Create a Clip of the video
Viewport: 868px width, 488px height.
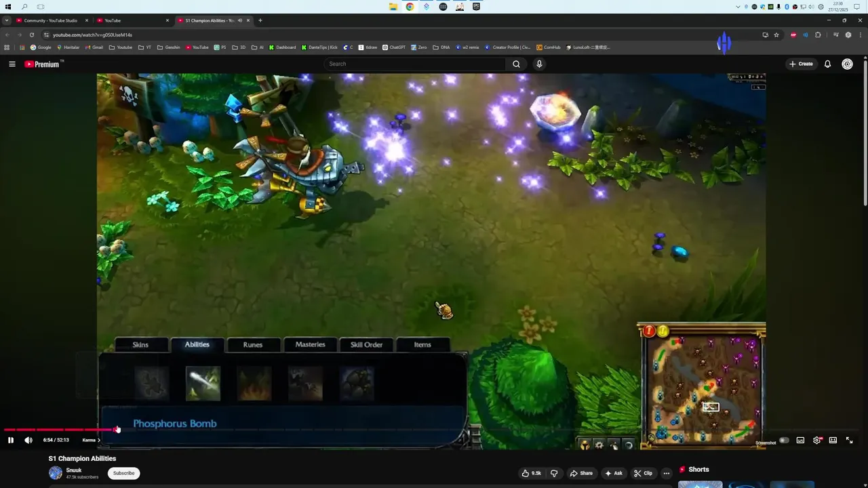click(643, 473)
